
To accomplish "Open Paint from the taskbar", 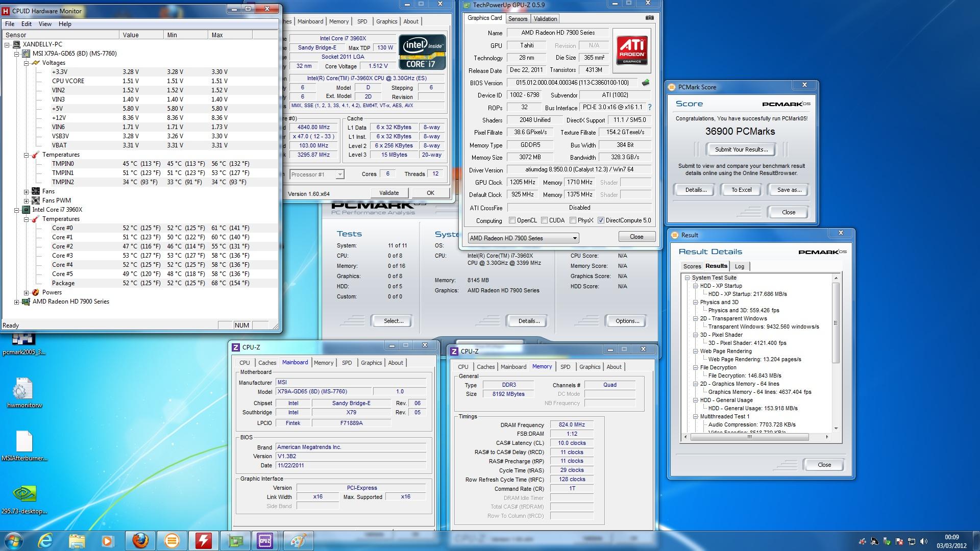I will 297,541.
